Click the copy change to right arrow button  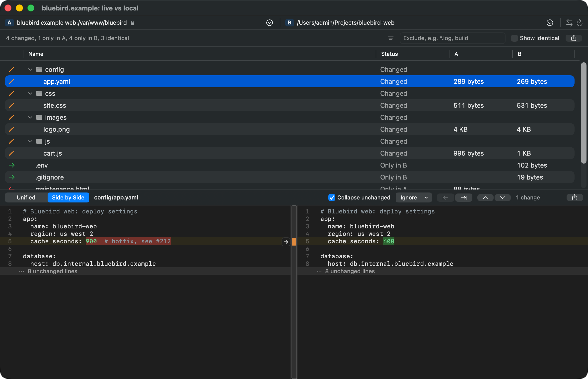(464, 197)
